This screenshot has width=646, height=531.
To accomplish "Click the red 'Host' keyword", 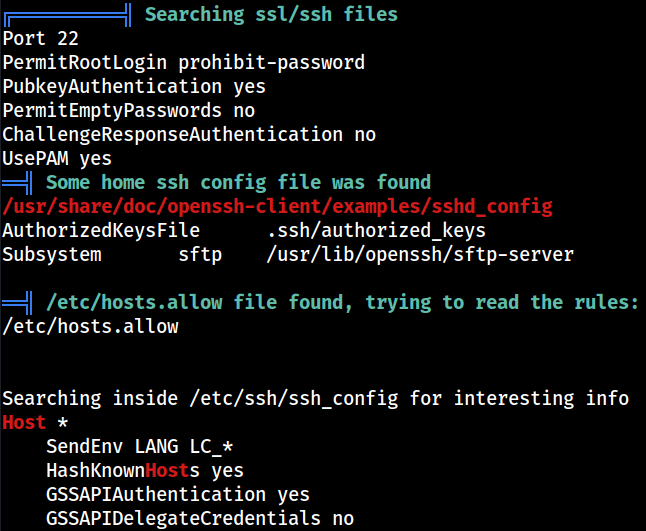I will click(24, 423).
